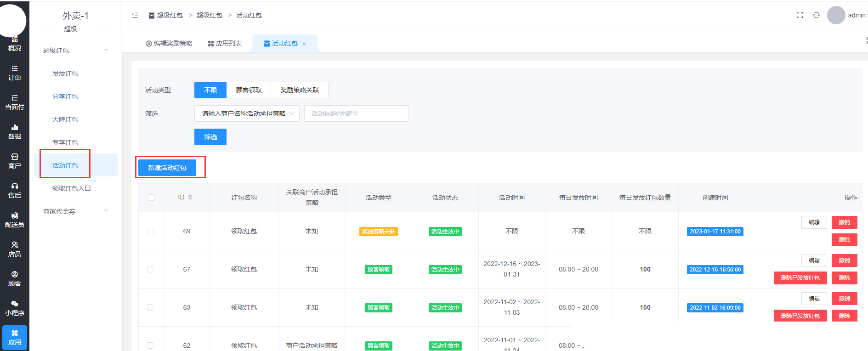The width and height of the screenshot is (868, 351).
Task: Tick the checkbox for row ID 67
Action: [x=150, y=269]
